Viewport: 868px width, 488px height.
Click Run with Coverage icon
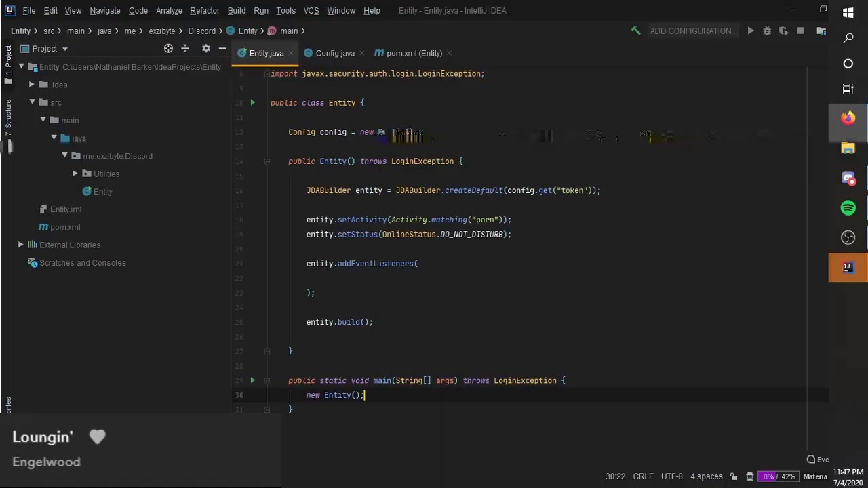[784, 30]
